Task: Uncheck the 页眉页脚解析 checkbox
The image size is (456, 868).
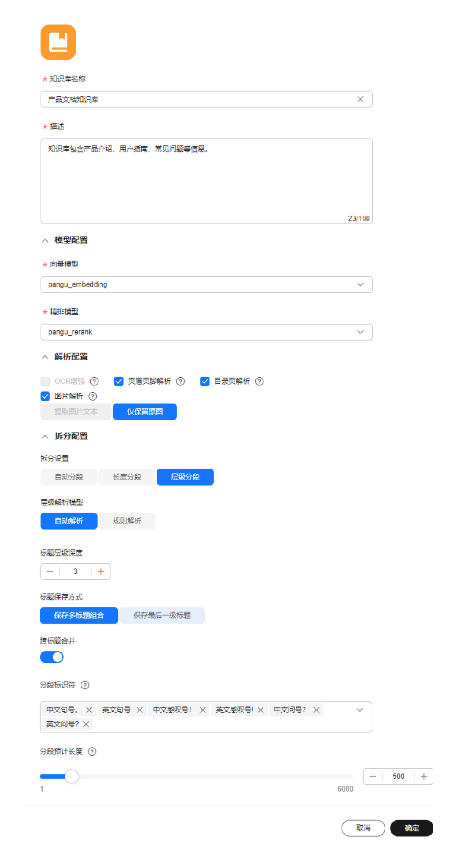Action: coord(119,381)
